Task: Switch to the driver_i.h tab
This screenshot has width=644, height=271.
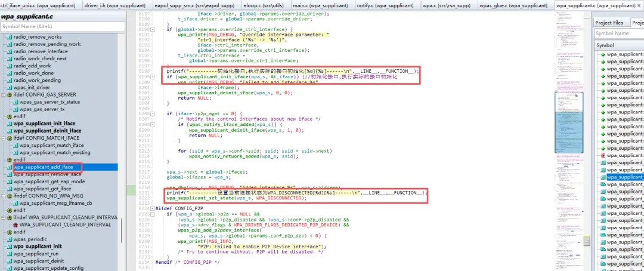Action: tap(115, 5)
